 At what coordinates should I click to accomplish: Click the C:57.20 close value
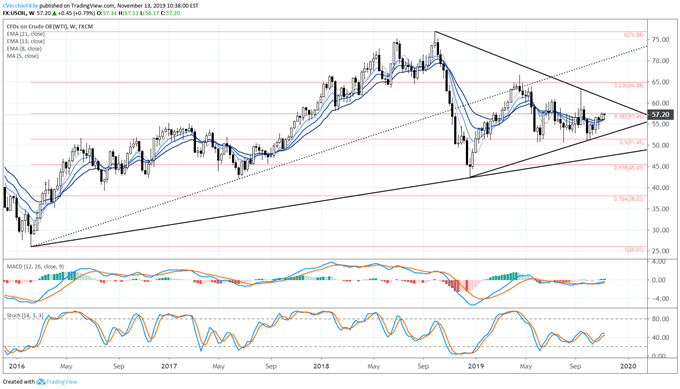click(x=170, y=13)
